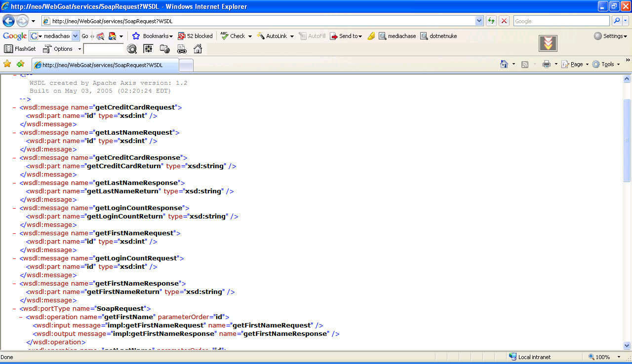This screenshot has height=364, width=632.
Task: Click the FlashGet download arrows icon
Action: click(x=548, y=43)
